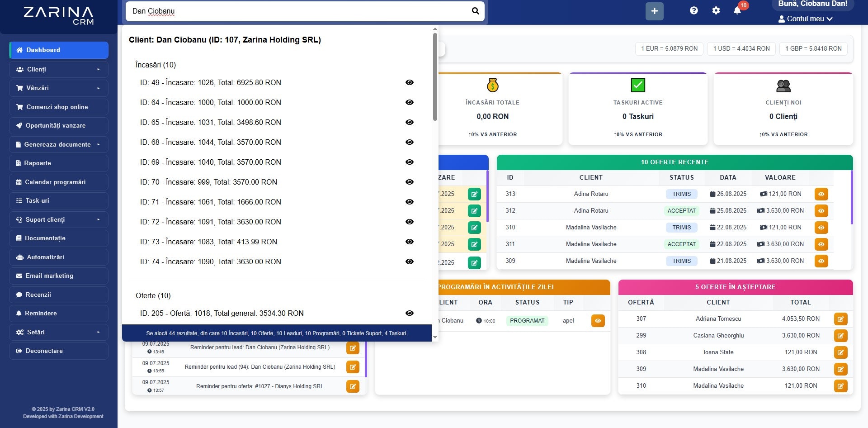Open the quick add plus button
The image size is (868, 428).
(654, 10)
